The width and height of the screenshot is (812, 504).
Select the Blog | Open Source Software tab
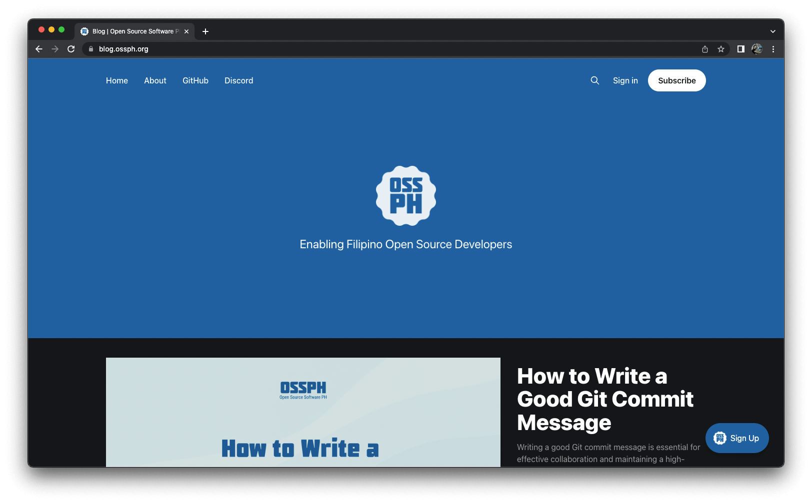tap(134, 31)
